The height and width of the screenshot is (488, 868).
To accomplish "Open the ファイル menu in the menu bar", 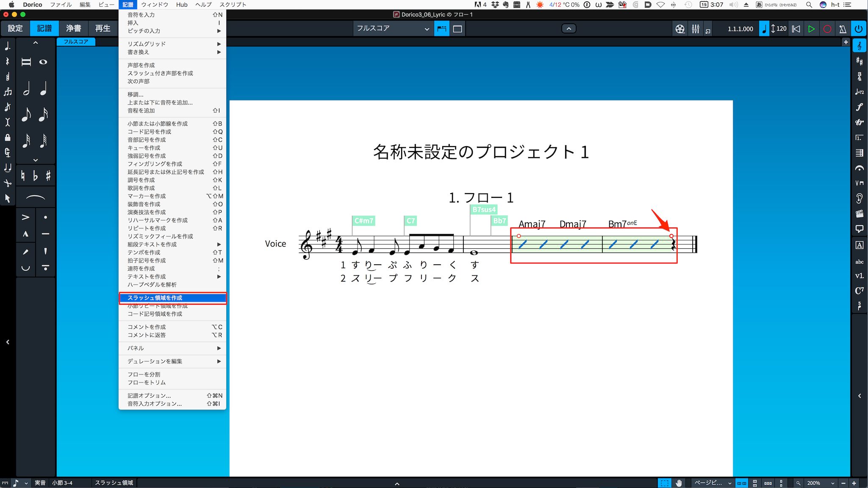I will [61, 5].
